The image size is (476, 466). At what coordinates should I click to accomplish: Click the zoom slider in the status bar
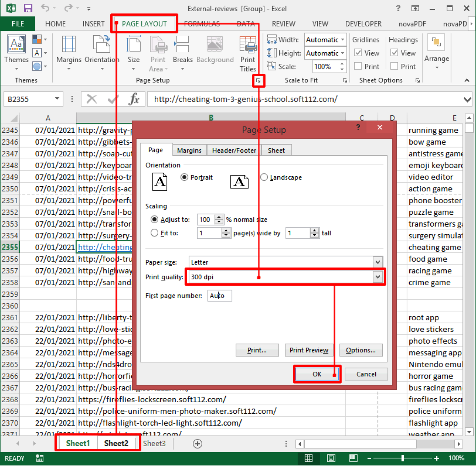pos(403,458)
